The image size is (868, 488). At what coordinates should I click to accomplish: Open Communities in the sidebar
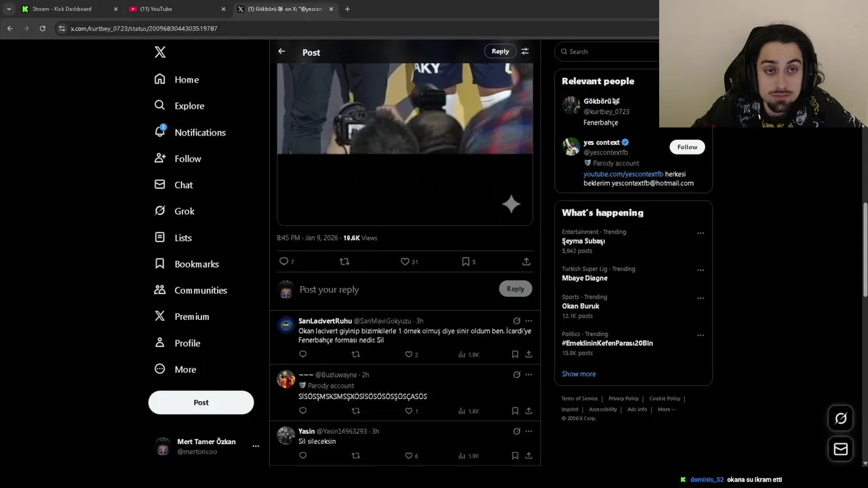tap(191, 290)
